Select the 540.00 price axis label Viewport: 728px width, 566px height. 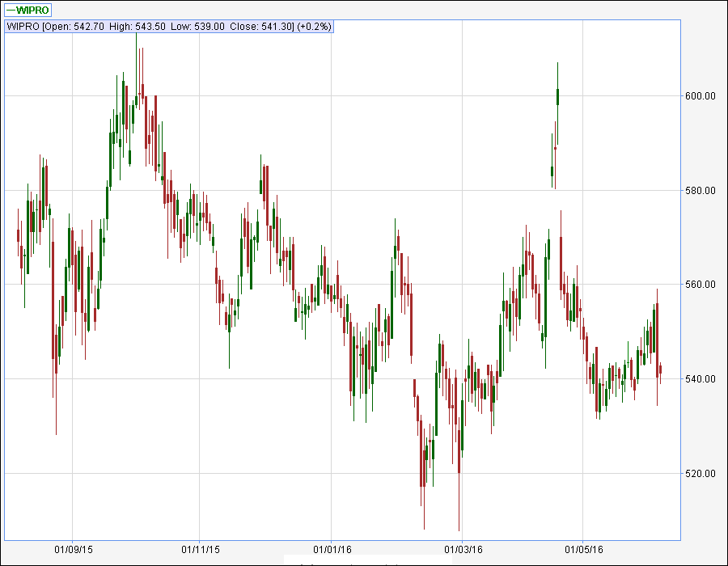click(x=700, y=379)
